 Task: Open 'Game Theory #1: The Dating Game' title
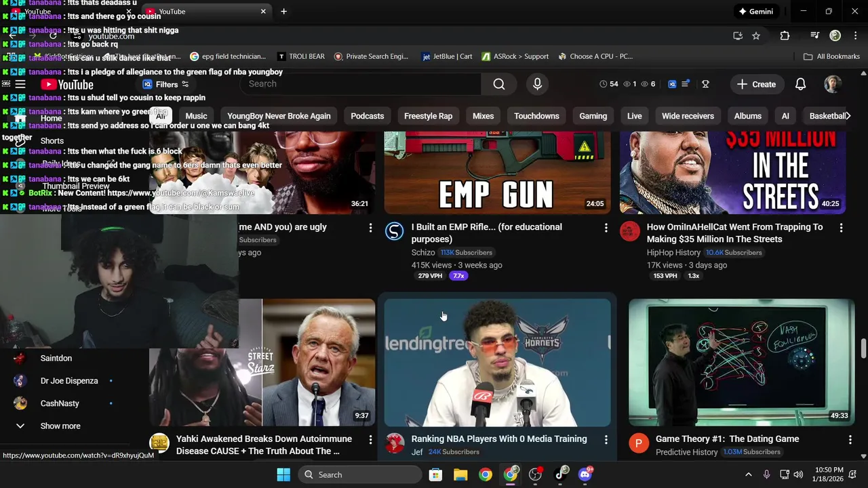(727, 439)
